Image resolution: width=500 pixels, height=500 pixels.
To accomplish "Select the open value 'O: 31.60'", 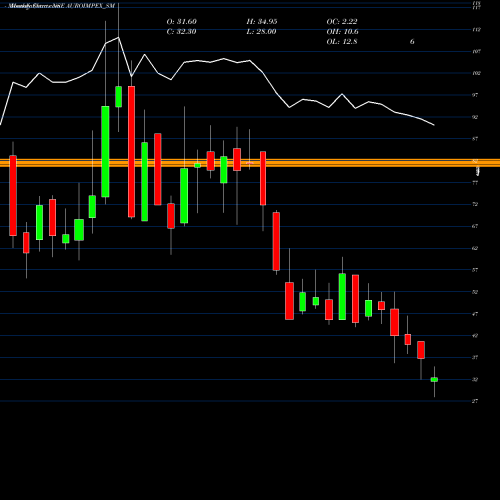I will point(182,22).
